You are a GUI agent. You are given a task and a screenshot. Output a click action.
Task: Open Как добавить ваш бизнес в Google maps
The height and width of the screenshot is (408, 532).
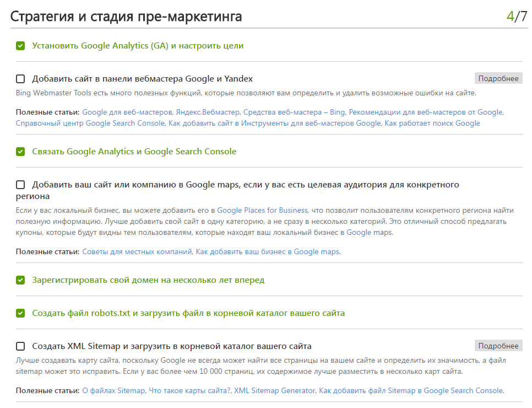click(x=267, y=252)
